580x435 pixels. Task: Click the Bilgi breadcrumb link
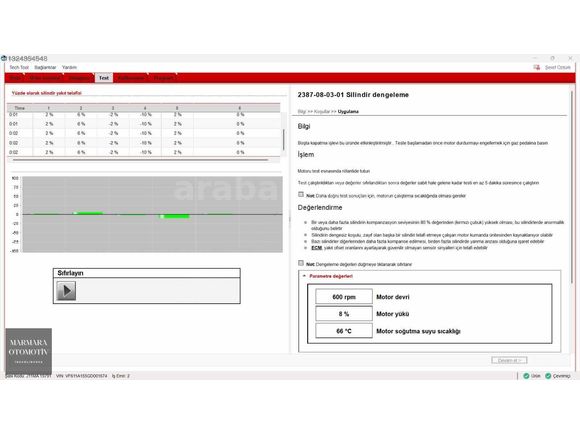coord(301,111)
